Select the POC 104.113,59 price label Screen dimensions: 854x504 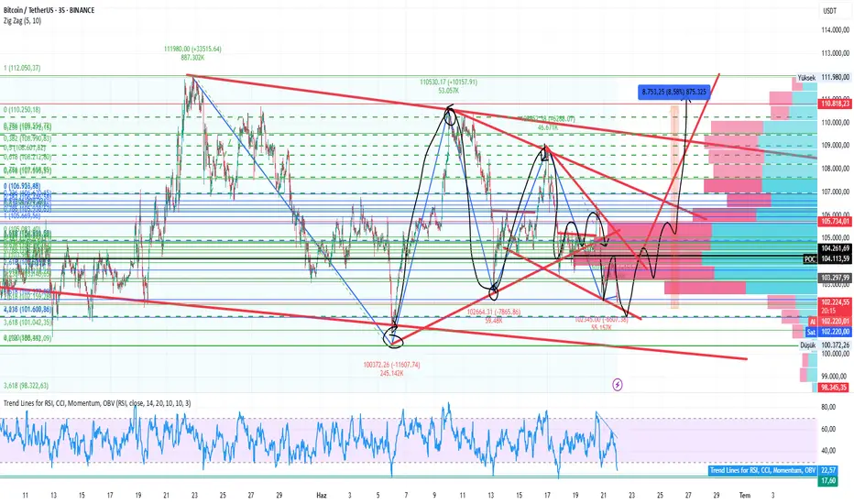pyautogui.click(x=827, y=258)
